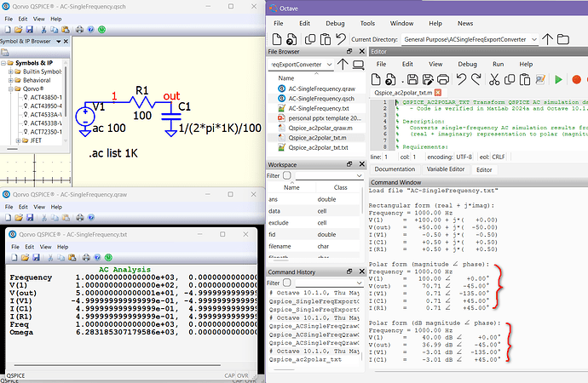Click Find and Replace icon in Editor toolbar
Image resolution: width=588 pixels, height=383 pixels.
540,79
